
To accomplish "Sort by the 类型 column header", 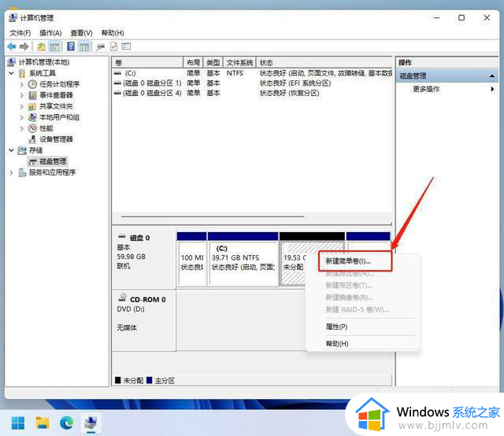I will [x=213, y=62].
